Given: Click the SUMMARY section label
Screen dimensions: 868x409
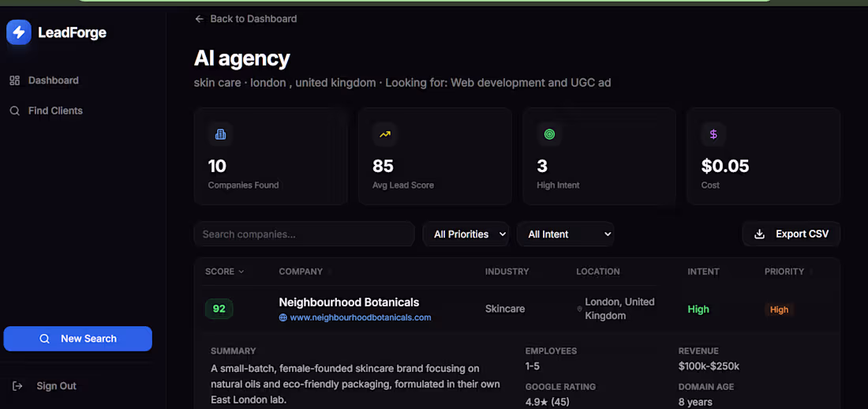Looking at the screenshot, I should coord(233,351).
